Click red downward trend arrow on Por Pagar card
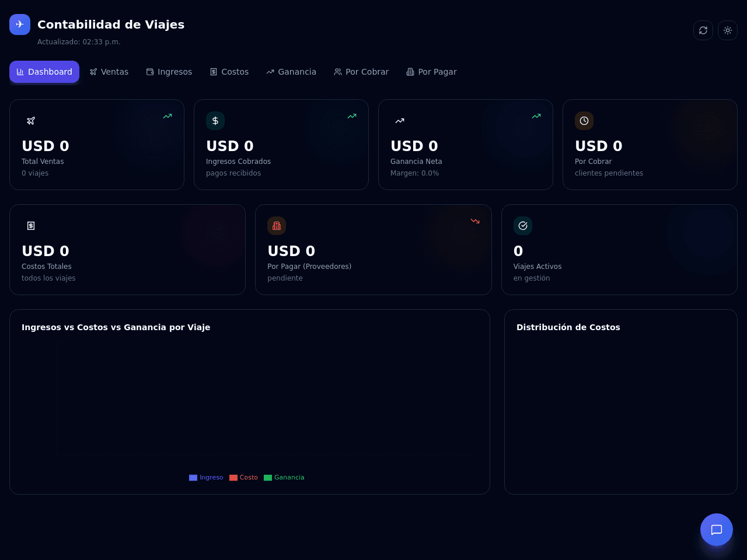 click(475, 221)
